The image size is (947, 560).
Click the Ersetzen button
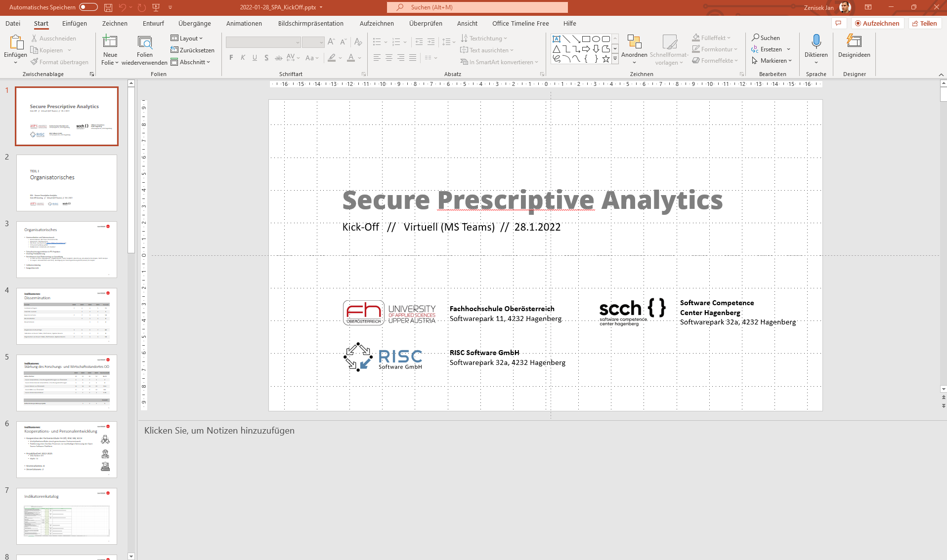click(x=767, y=49)
